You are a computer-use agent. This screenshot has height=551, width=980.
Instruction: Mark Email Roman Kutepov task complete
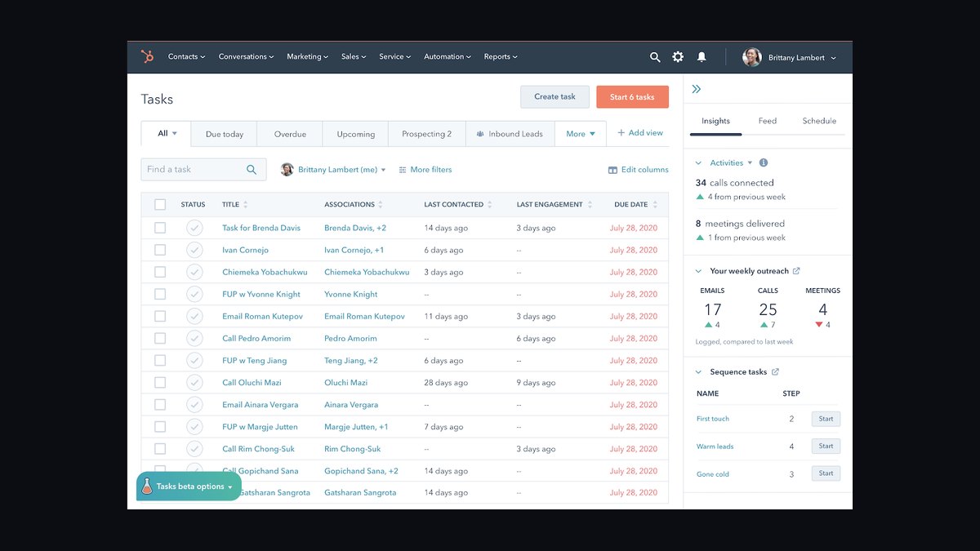(194, 316)
